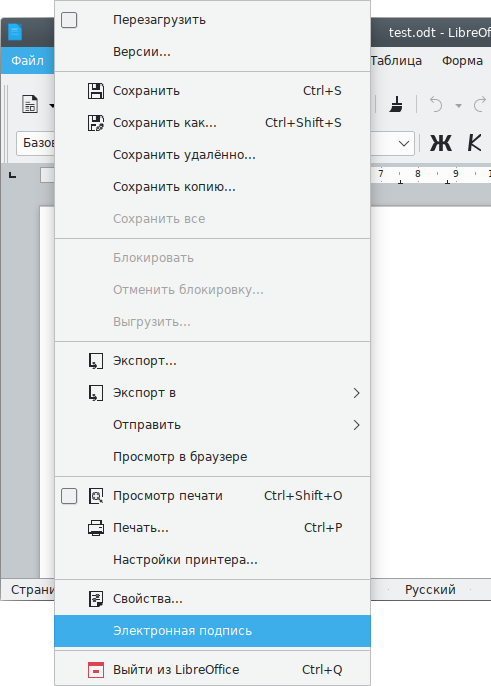
Task: Click the tab stop selector at ruler corner
Action: [13, 175]
